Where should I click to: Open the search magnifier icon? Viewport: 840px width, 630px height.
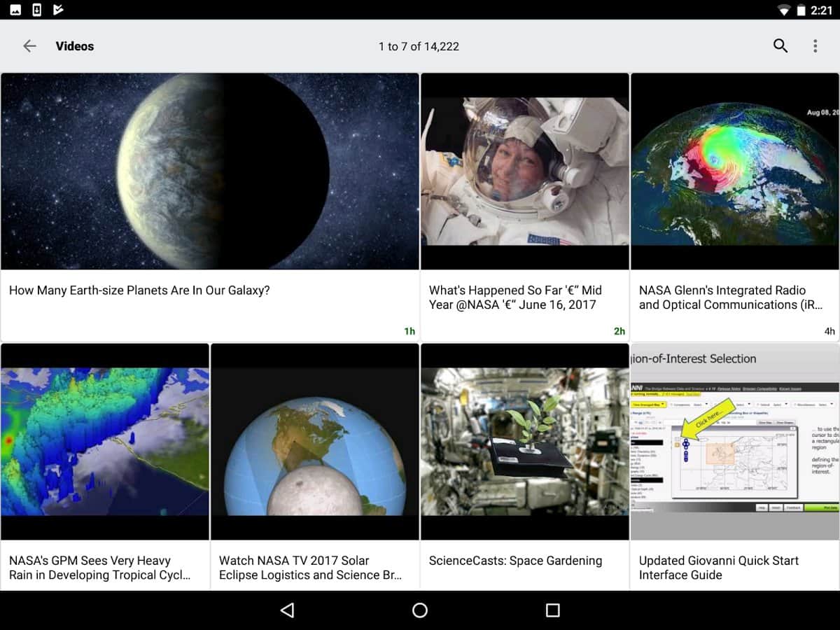pyautogui.click(x=780, y=46)
